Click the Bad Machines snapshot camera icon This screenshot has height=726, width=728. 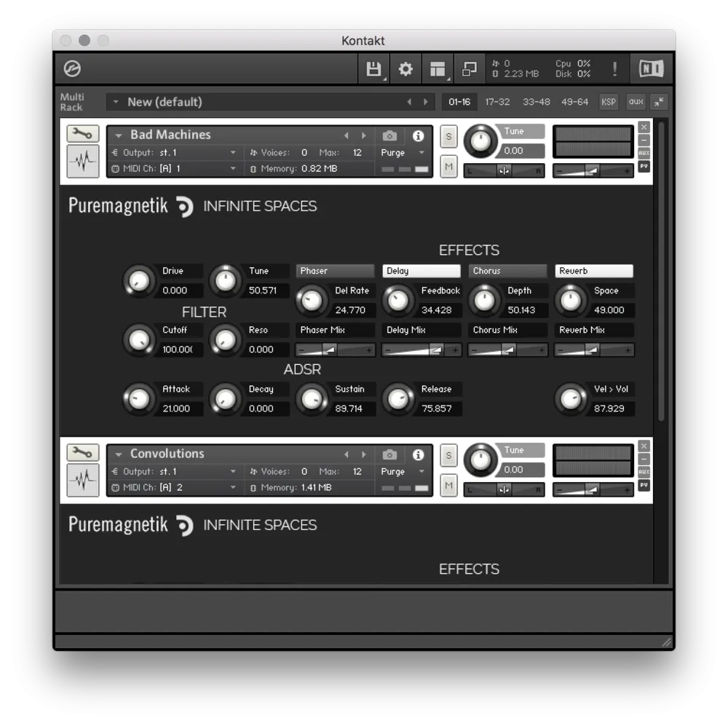[389, 135]
